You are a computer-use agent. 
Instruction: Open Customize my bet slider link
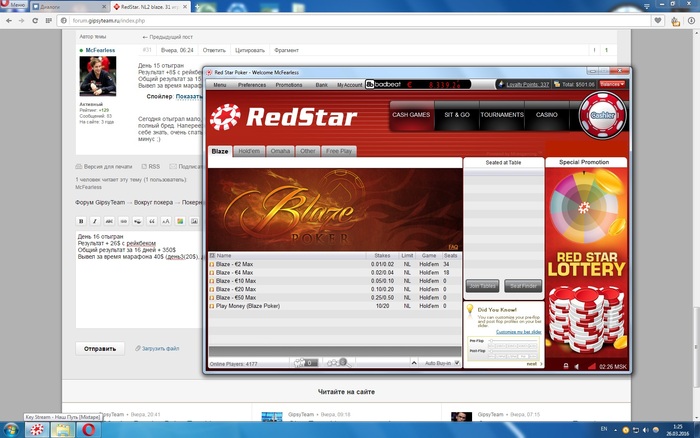(518, 332)
